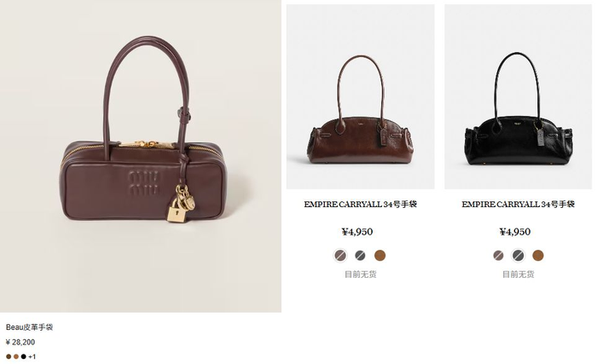Viewport: 597px width, 364px height.
Task: Click Empire Carryall 34 title under black bag
Action: tap(519, 204)
